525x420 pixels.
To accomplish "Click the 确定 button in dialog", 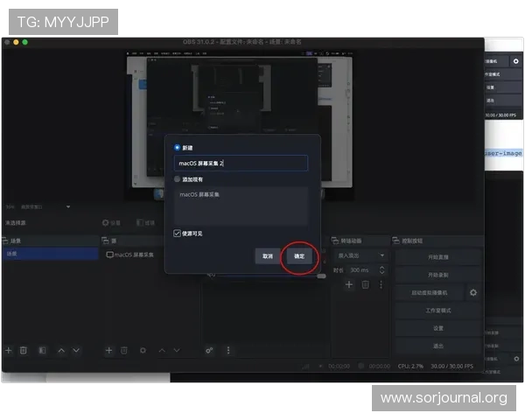I will click(x=299, y=256).
